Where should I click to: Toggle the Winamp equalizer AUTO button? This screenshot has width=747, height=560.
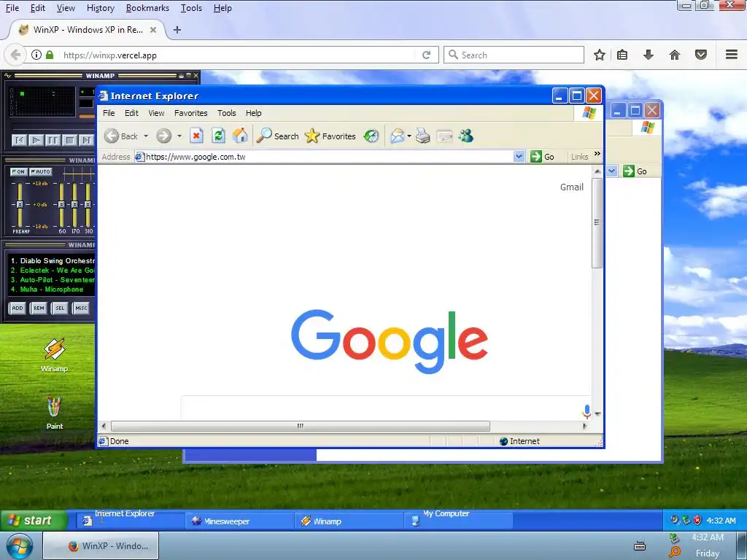[x=41, y=172]
